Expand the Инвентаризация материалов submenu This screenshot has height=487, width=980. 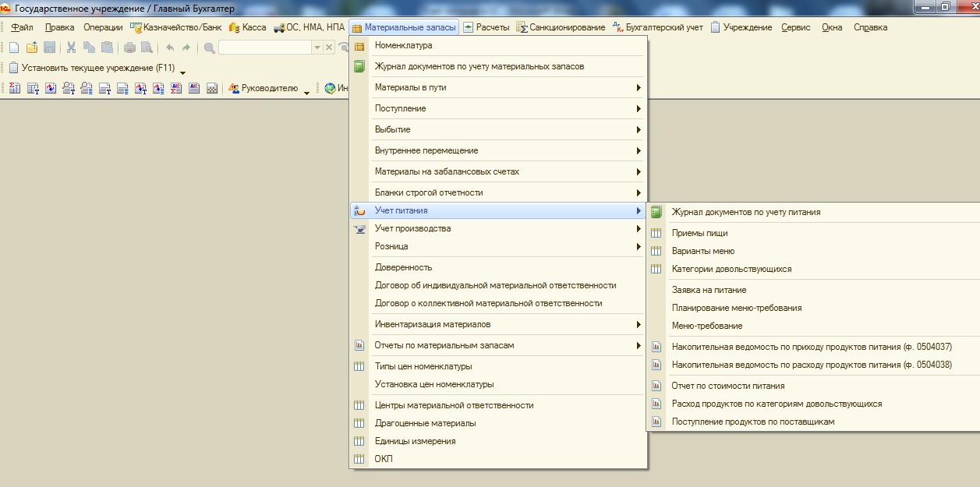point(432,324)
